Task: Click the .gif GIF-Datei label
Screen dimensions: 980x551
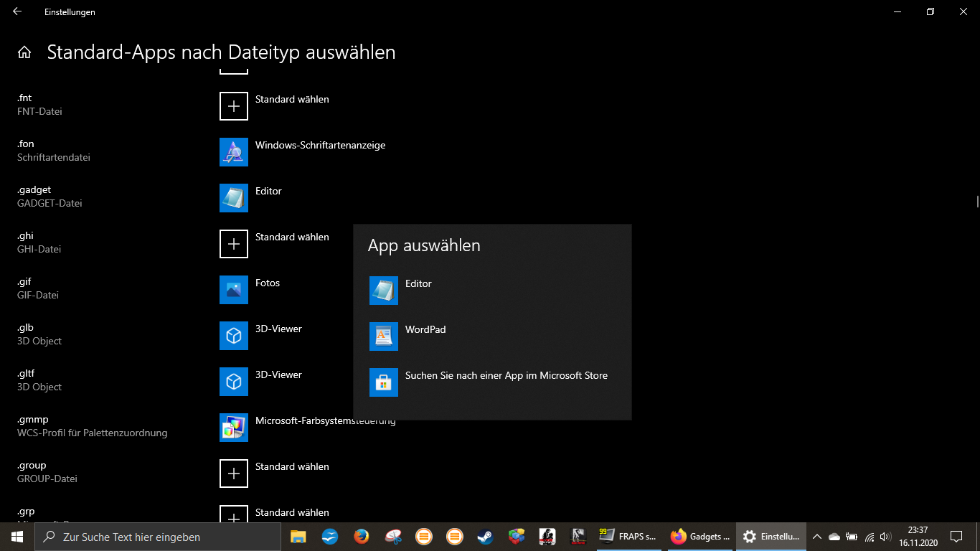Action: [38, 288]
